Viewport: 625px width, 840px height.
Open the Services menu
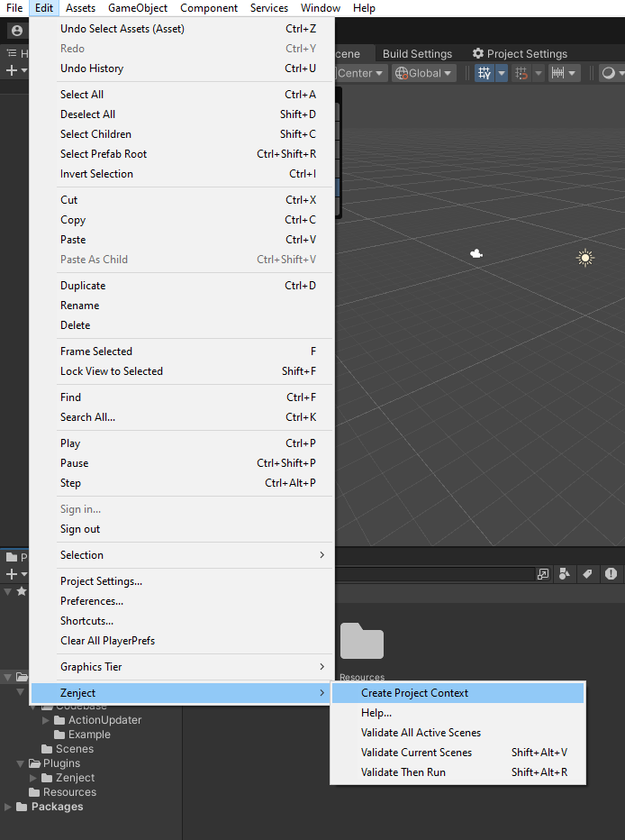coord(269,8)
